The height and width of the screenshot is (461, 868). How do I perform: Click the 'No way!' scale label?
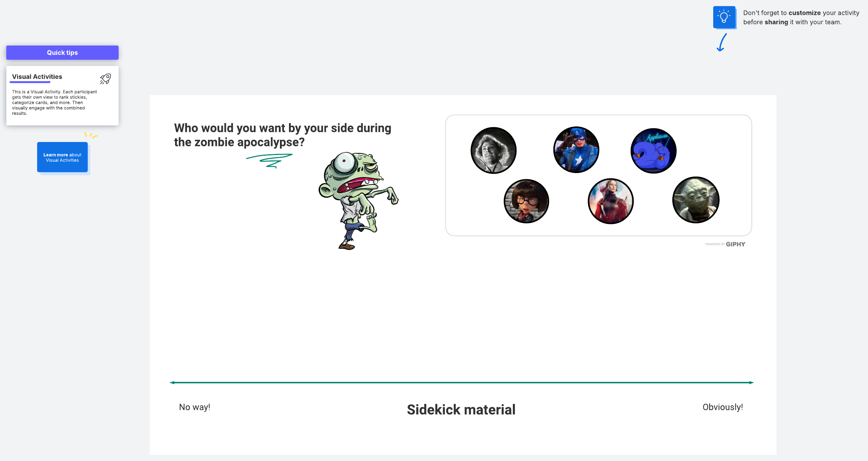(x=195, y=407)
